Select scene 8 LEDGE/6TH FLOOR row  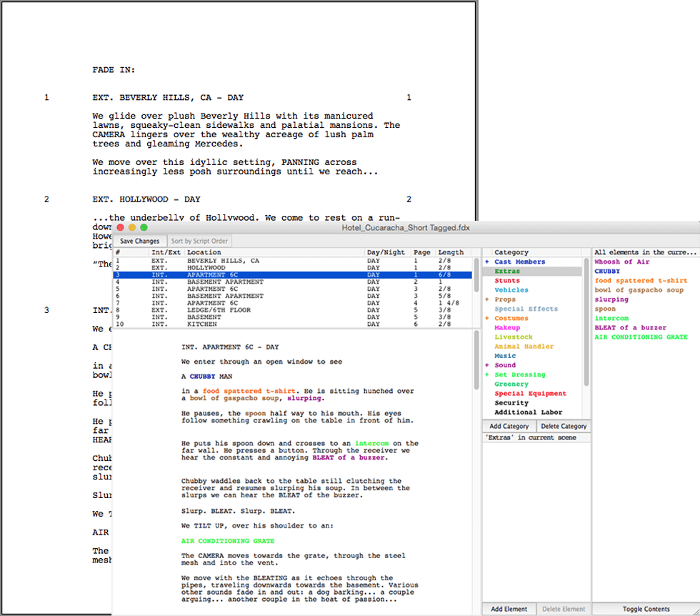point(292,310)
